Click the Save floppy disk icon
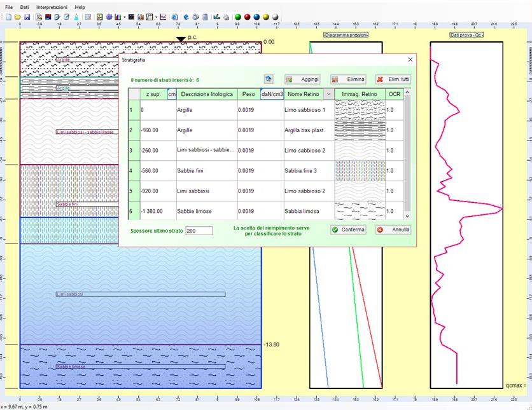 click(x=27, y=17)
